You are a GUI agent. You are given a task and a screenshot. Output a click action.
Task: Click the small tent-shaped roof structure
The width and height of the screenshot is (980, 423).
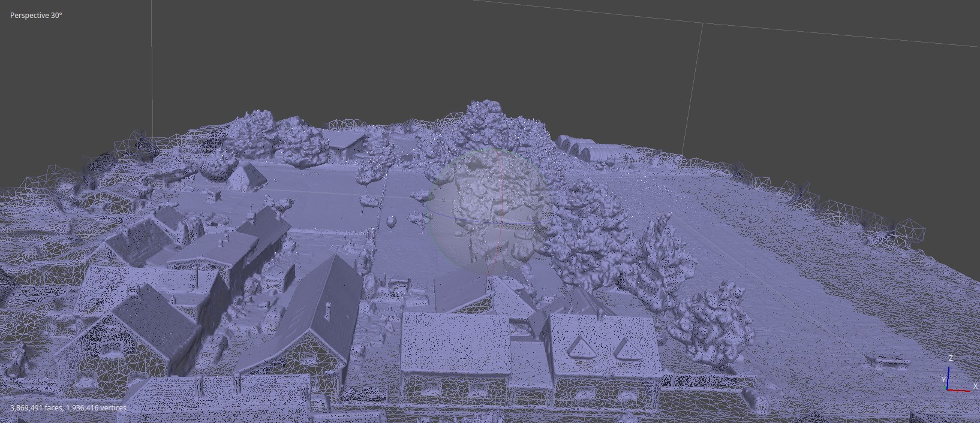tap(247, 176)
